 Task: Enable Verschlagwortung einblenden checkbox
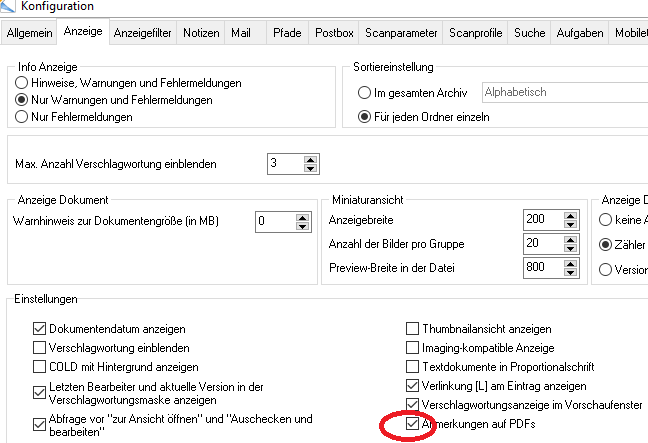[x=40, y=347]
